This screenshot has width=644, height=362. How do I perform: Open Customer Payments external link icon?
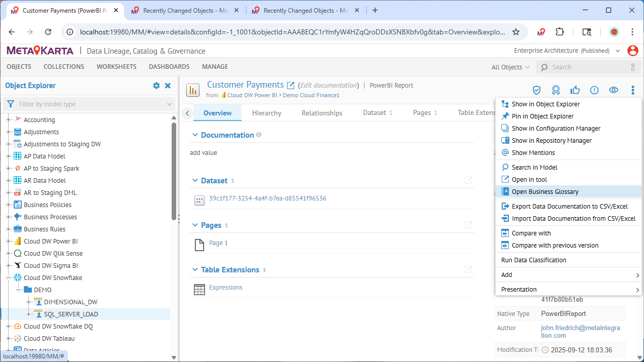[291, 85]
